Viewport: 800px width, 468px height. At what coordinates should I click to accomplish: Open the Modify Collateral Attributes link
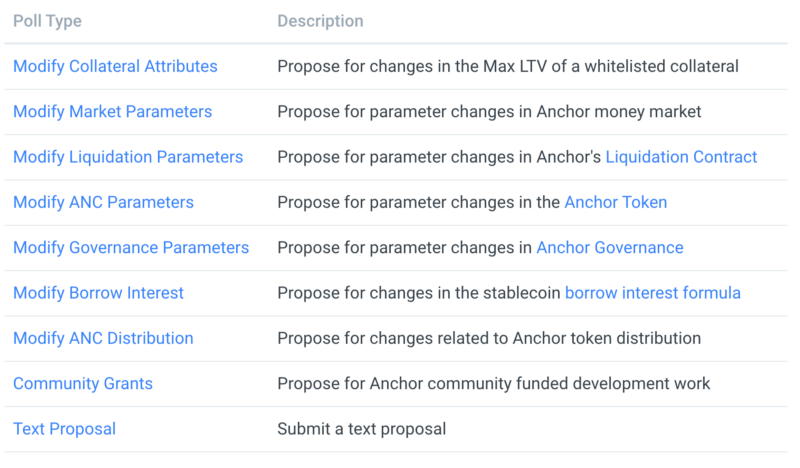[x=115, y=66]
